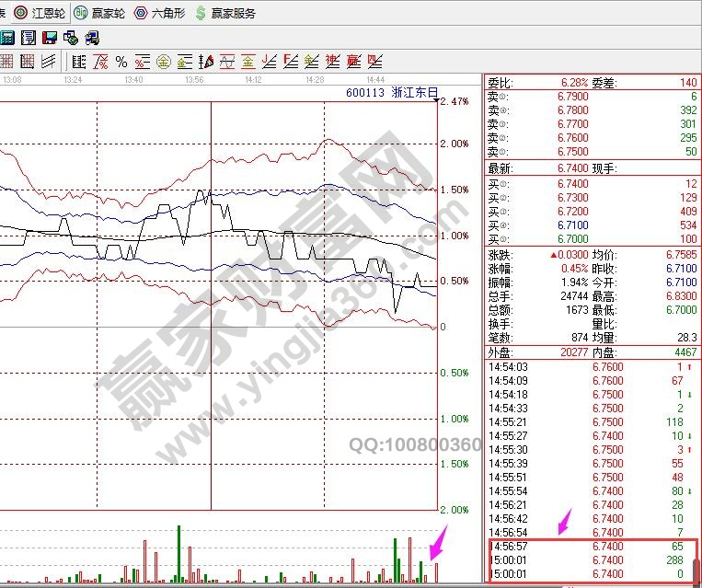Click the red grid icon with black frame
This screenshot has width=702, height=588.
click(28, 62)
